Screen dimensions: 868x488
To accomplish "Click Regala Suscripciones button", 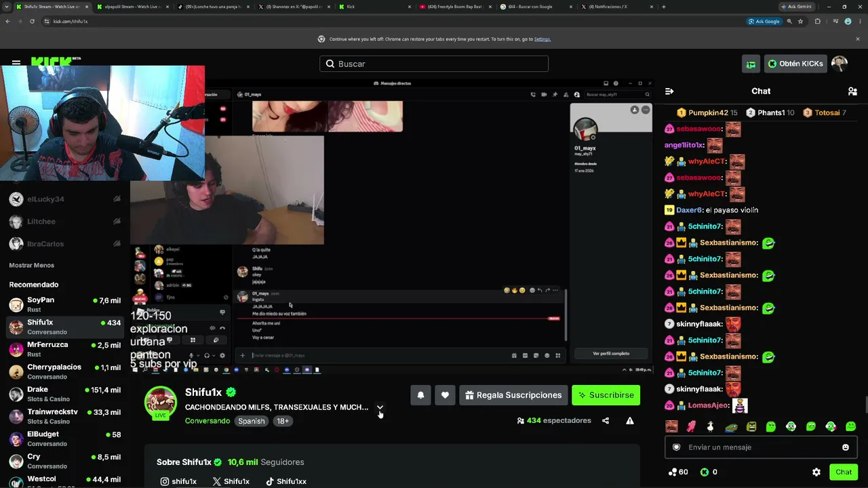I will [513, 395].
